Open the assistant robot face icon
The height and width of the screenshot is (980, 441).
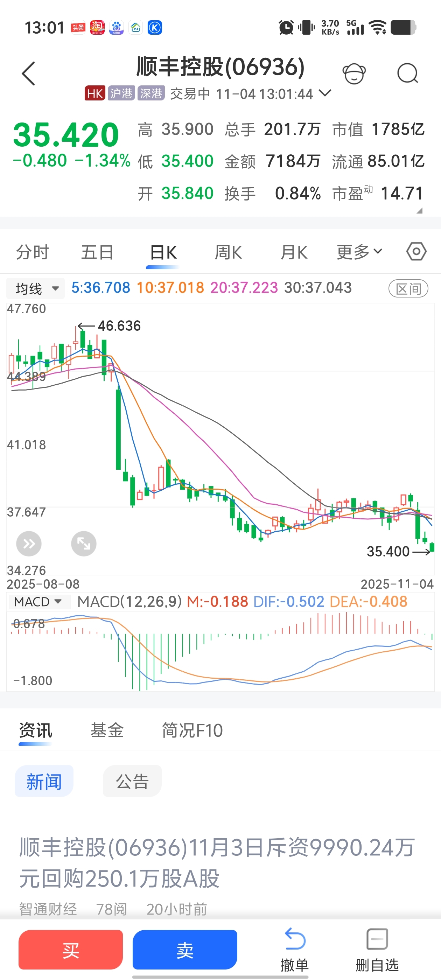pyautogui.click(x=354, y=73)
